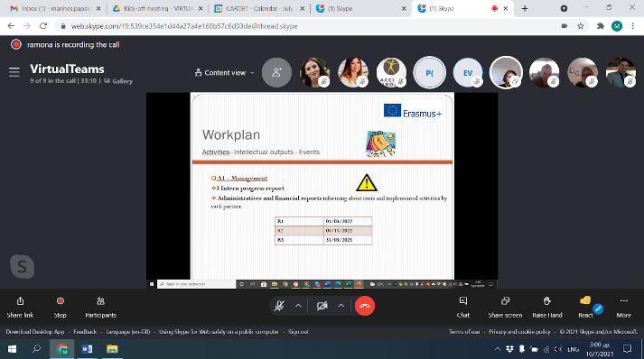
Task: Select the EV participant avatar
Action: pos(467,73)
